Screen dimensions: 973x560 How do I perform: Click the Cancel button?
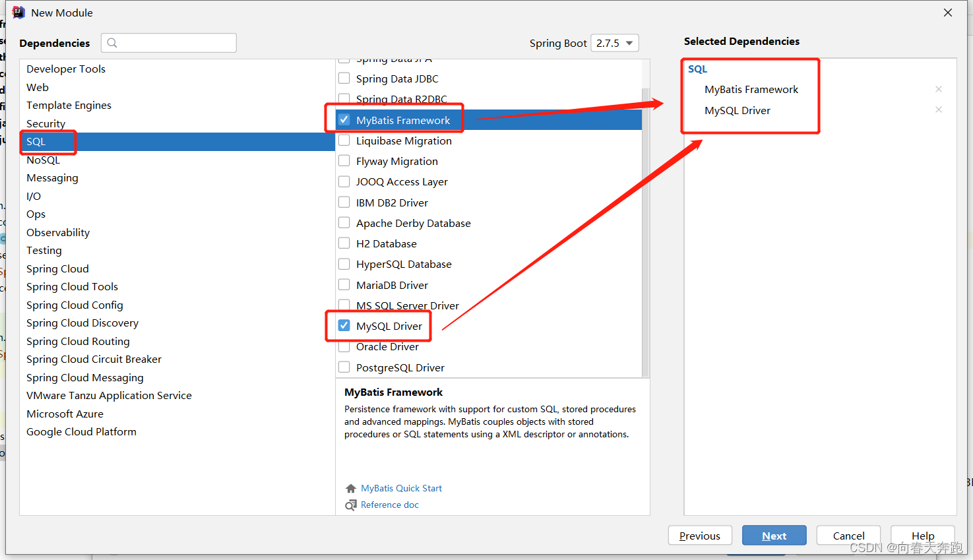pos(848,536)
